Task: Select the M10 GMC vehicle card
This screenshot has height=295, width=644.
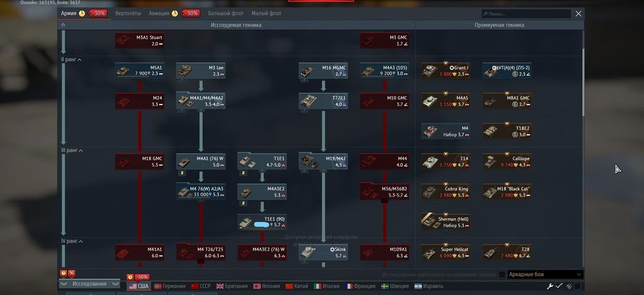Action: click(x=385, y=101)
